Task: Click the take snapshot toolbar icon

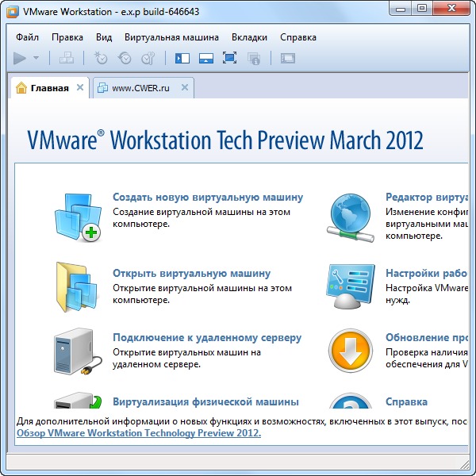Action: 101,58
